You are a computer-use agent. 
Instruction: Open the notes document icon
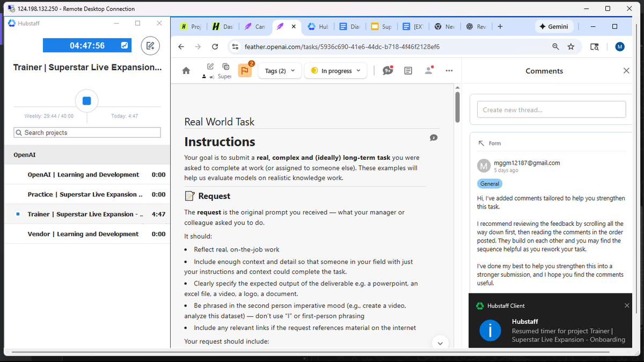pos(408,71)
